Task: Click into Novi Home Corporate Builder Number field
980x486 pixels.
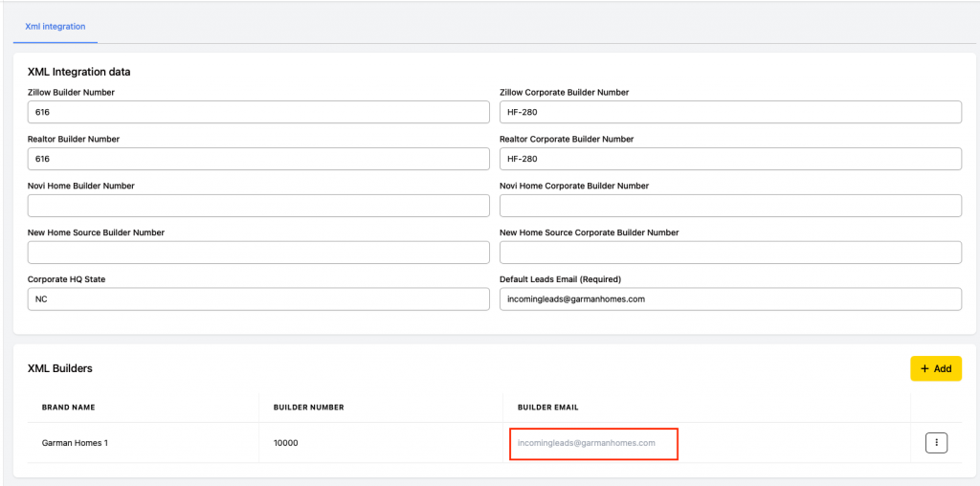Action: pos(730,206)
